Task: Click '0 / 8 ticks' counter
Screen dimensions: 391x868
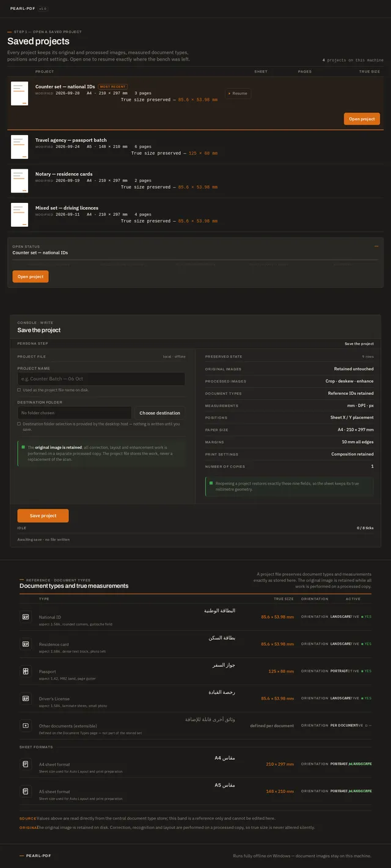Action: coord(365,528)
